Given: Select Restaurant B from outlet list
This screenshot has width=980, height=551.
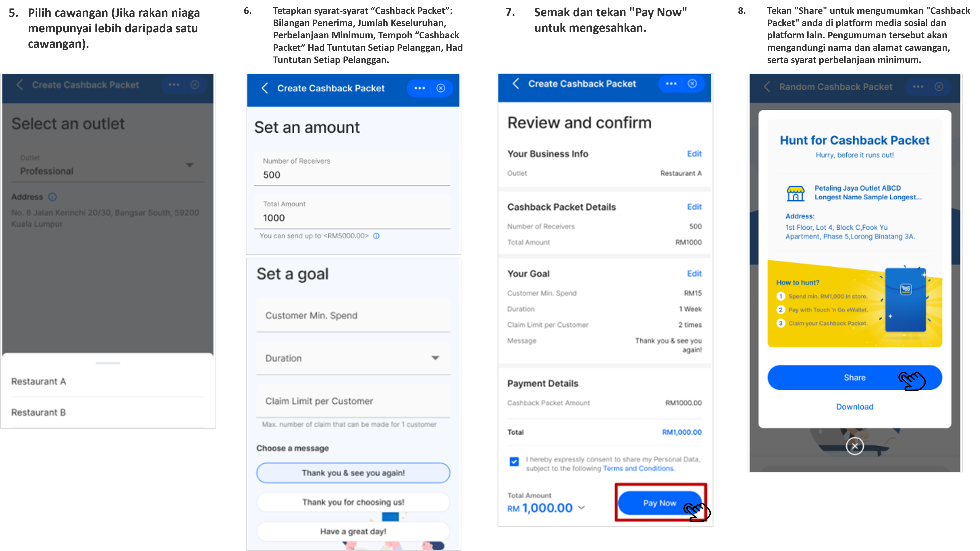Looking at the screenshot, I should tap(108, 412).
